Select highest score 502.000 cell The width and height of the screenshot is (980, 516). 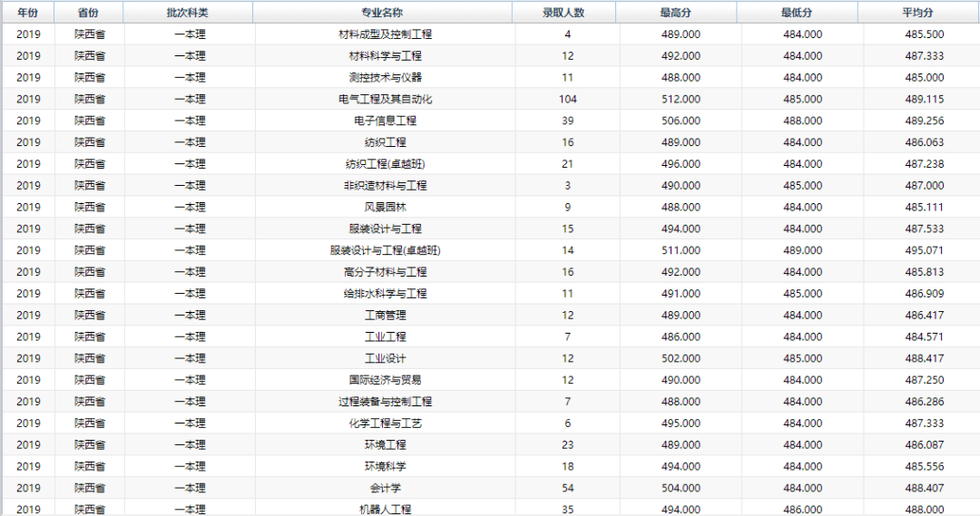pos(681,358)
